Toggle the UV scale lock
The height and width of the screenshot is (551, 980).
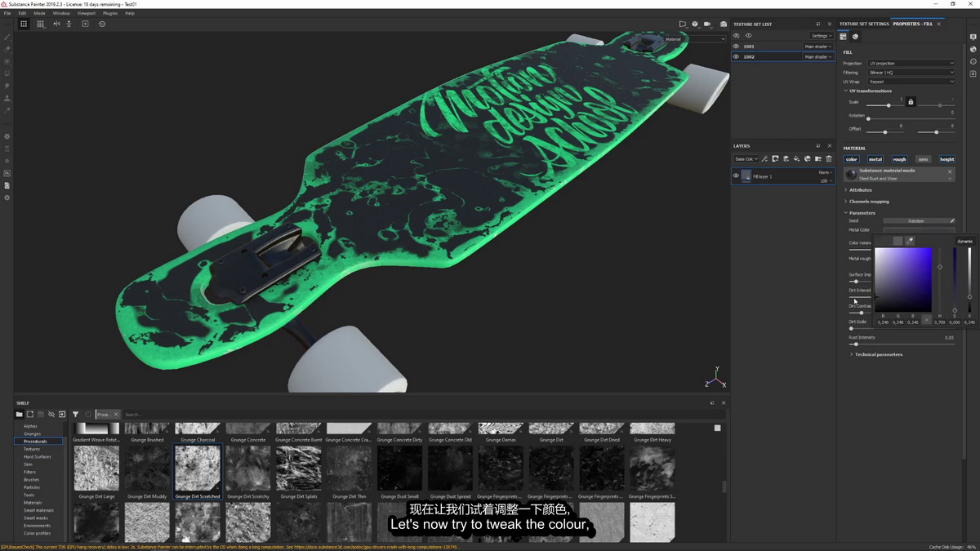click(911, 102)
